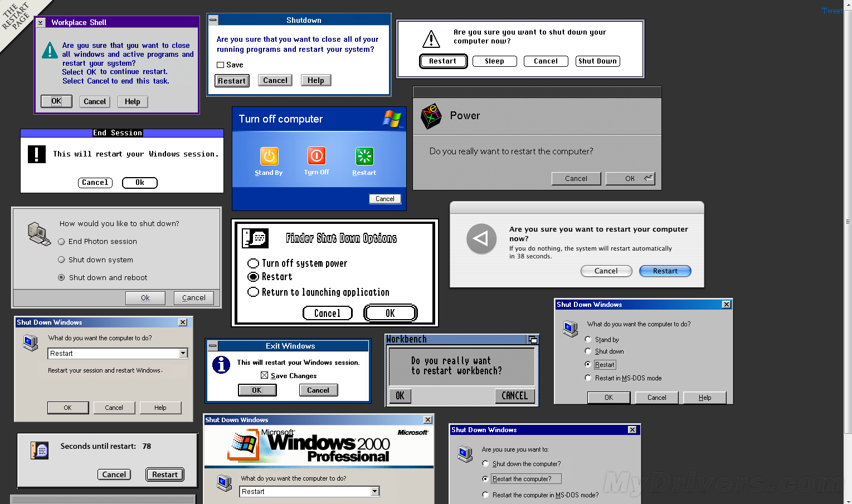The image size is (852, 504).
Task: Open the Restart dropdown in Windows 2000 dialog
Action: click(375, 491)
